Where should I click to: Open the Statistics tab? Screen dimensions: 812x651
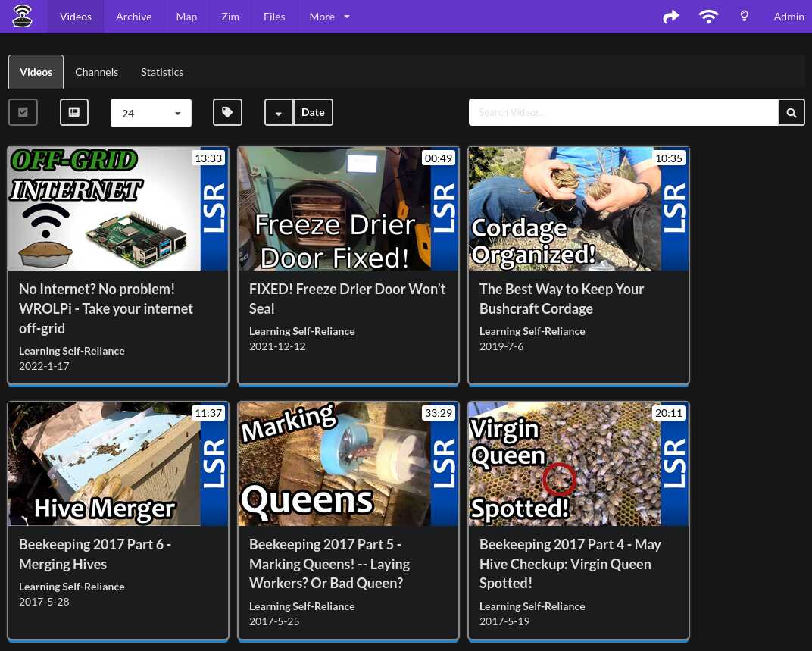point(162,72)
